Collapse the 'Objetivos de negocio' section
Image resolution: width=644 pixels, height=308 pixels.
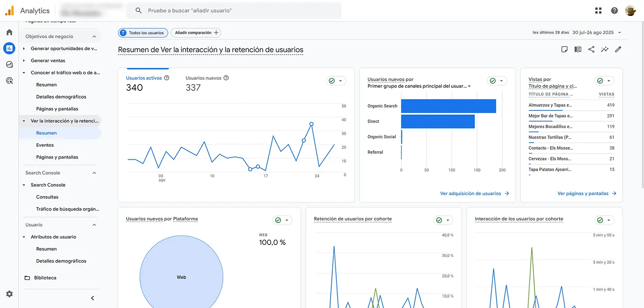click(x=94, y=36)
